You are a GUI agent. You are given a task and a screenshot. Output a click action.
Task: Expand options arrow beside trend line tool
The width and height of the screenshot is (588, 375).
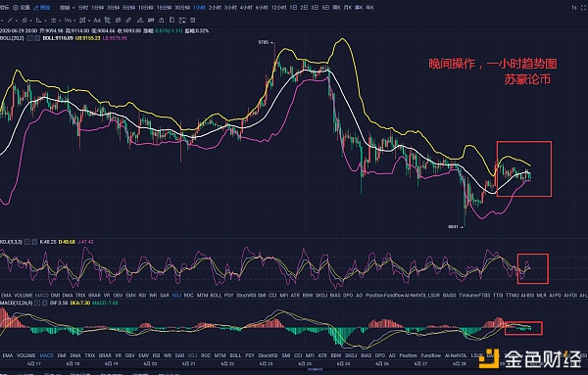pos(16,21)
